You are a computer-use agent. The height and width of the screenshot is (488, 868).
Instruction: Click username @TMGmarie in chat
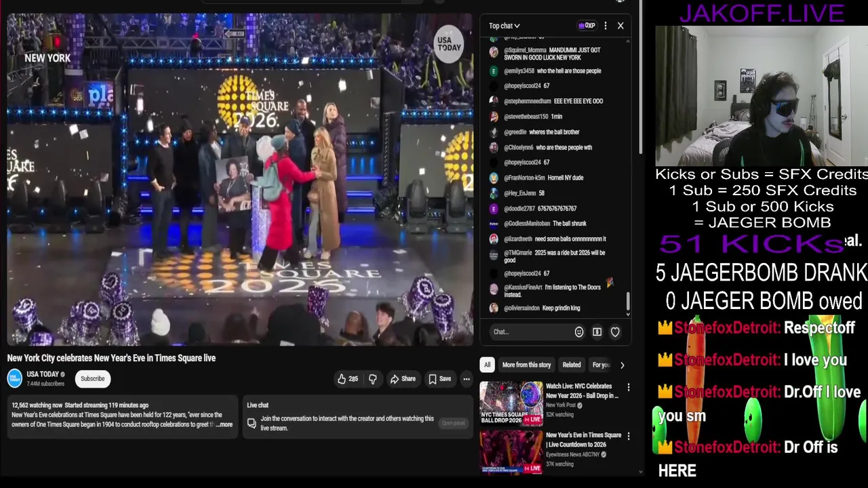[x=519, y=253]
